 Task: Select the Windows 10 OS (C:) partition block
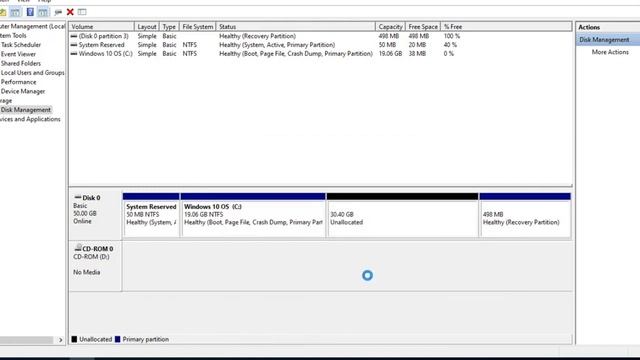tap(253, 215)
